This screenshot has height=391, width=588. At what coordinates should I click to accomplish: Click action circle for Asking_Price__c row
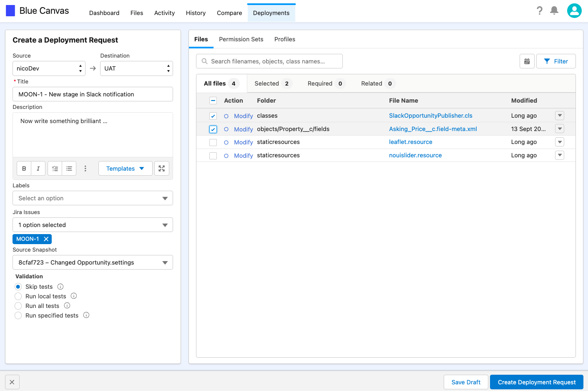226,129
